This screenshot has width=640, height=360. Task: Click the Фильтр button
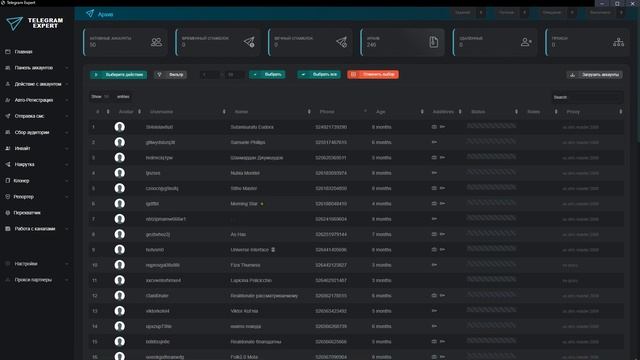coord(171,75)
